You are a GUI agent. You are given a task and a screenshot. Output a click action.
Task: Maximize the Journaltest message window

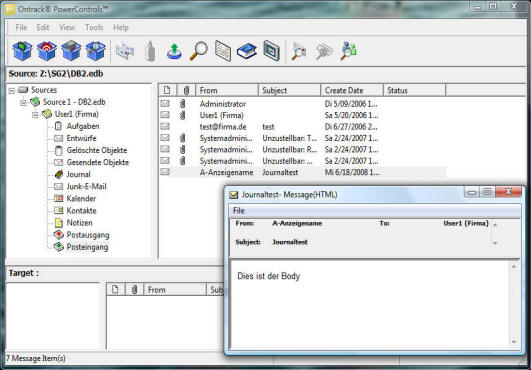point(487,192)
